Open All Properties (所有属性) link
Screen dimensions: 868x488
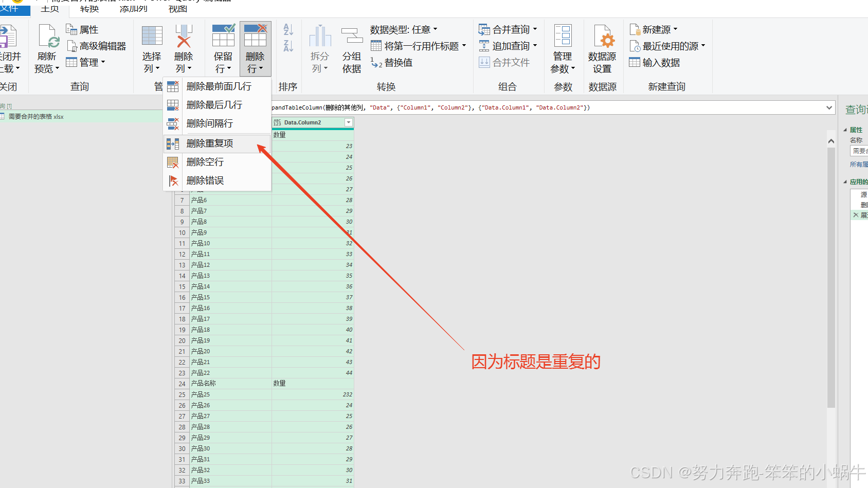[859, 165]
